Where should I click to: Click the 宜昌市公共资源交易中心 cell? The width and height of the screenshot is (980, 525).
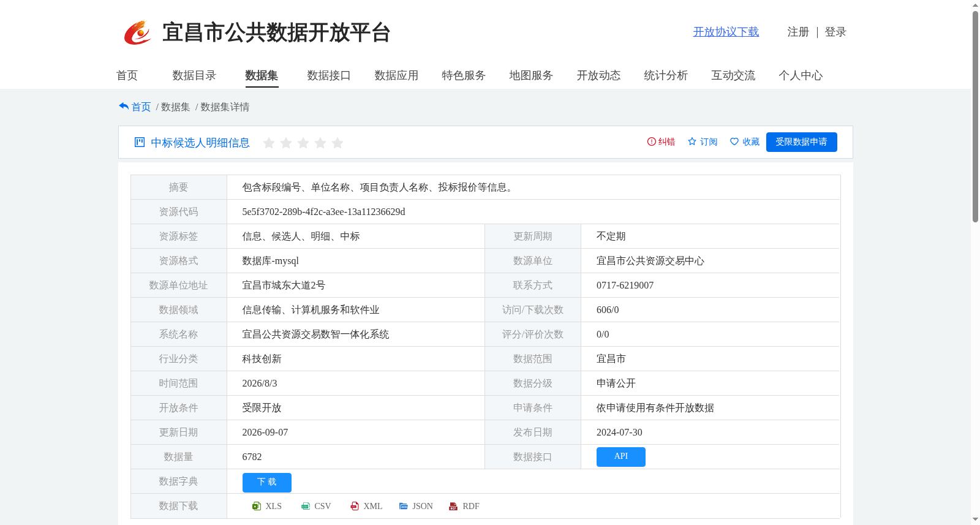(650, 261)
